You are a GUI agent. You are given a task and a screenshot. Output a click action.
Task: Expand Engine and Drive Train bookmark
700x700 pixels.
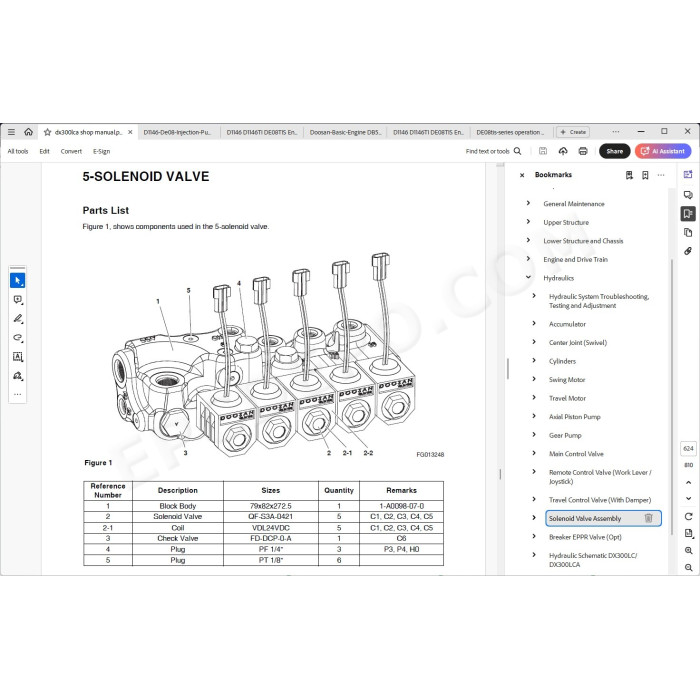pos(529,258)
